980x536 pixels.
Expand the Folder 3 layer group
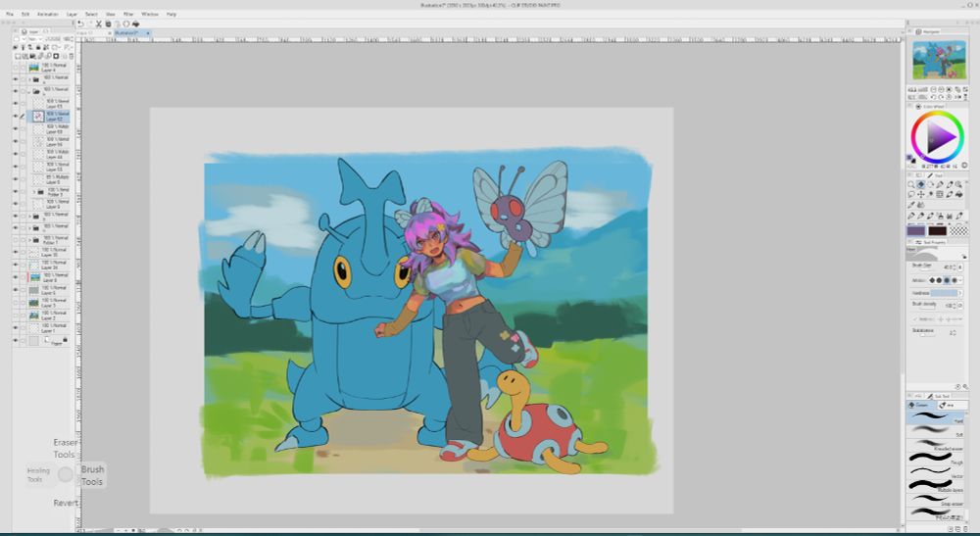(x=36, y=193)
